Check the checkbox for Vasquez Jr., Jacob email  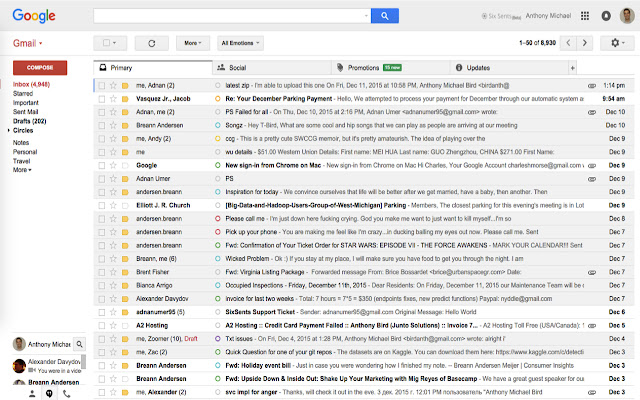(102, 99)
